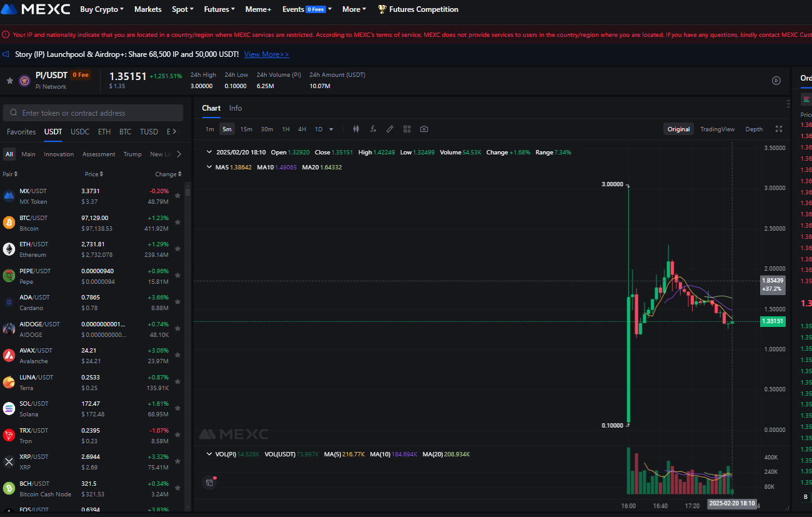Open the candlestick chart style selector
Viewport: 812px width, 517px height.
[356, 129]
